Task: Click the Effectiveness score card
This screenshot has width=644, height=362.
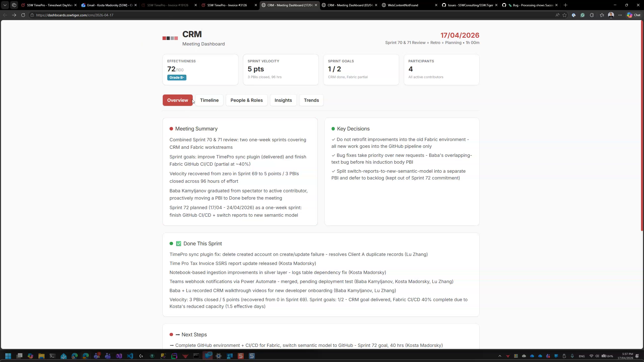Action: pyautogui.click(x=200, y=70)
